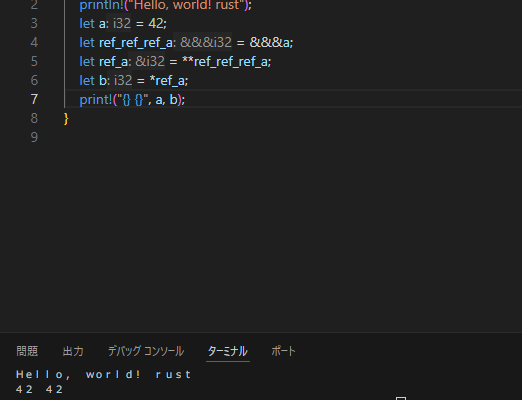
Task: Click the ターミナル tab
Action: point(228,351)
